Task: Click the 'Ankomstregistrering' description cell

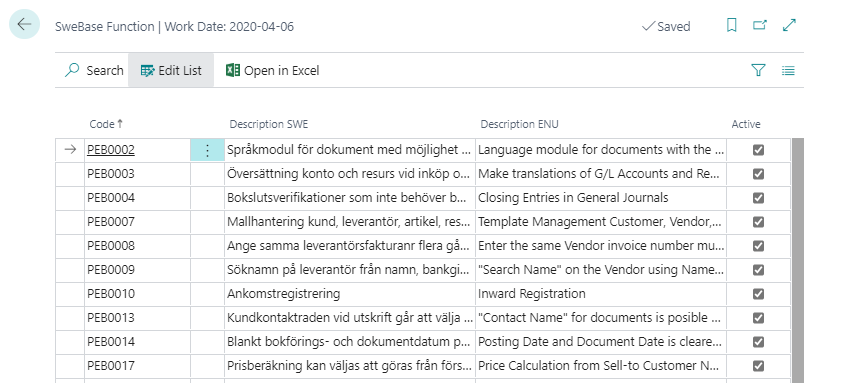Action: [350, 294]
